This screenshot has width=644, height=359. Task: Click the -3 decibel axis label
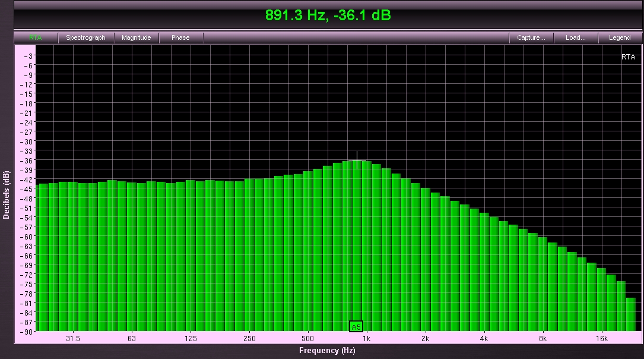(x=29, y=55)
